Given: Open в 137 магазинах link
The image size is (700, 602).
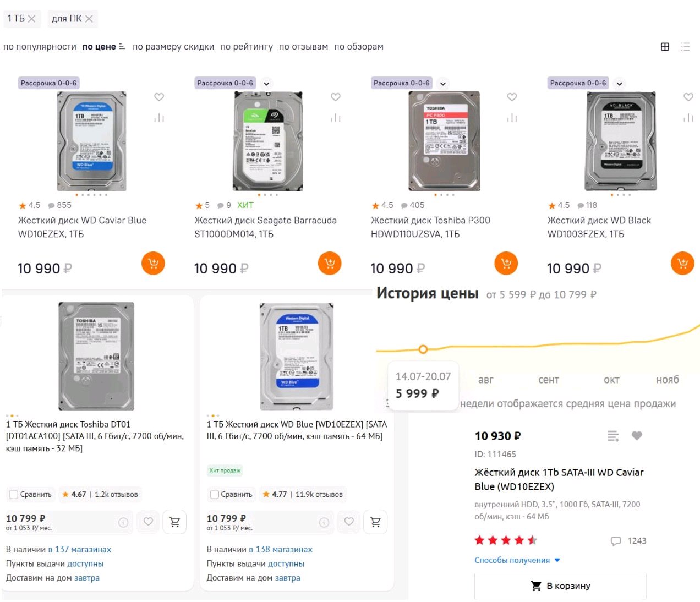Looking at the screenshot, I should (x=79, y=549).
